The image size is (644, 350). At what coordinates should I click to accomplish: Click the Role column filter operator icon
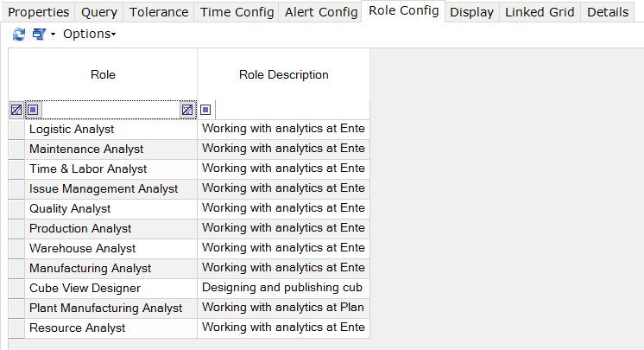pos(34,110)
